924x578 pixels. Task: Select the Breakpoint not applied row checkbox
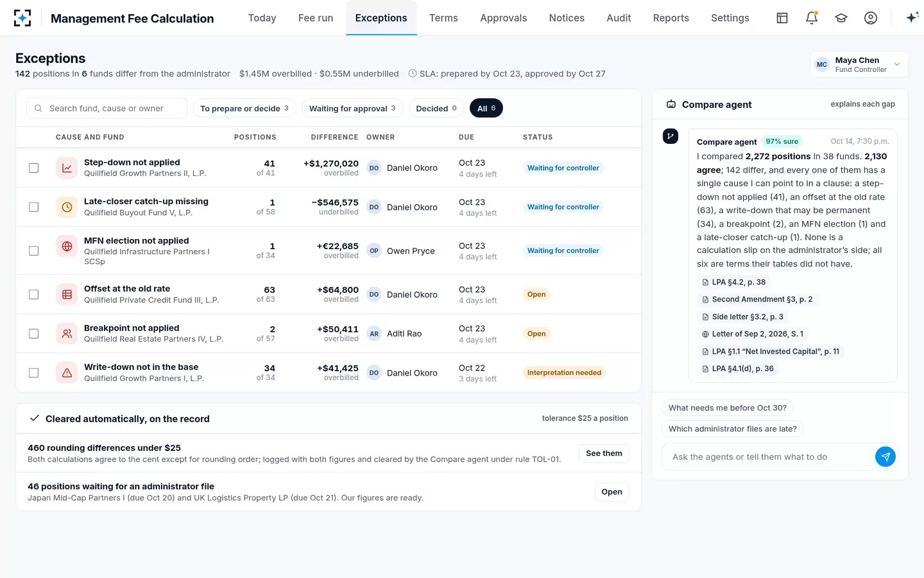(x=34, y=333)
